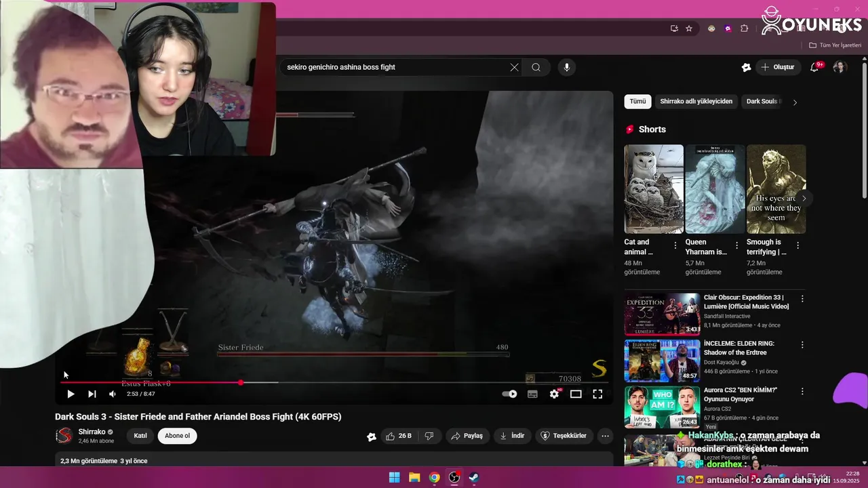Viewport: 868px width, 488px height.
Task: Open options for Smough is terrifying short
Action: coord(797,245)
